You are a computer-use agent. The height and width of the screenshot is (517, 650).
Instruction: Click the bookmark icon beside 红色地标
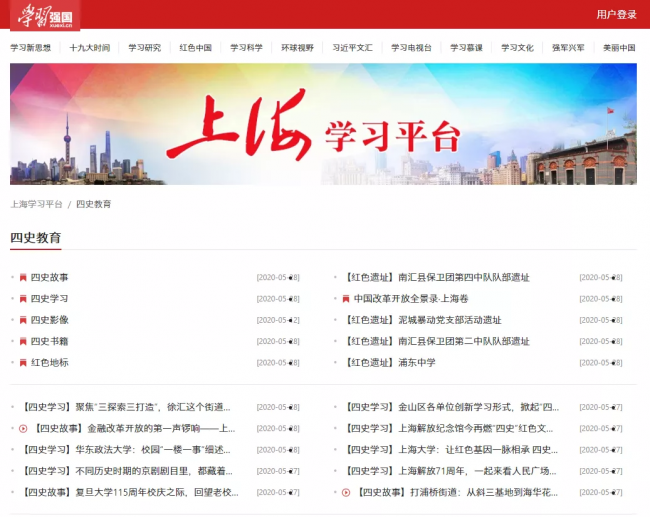coord(23,362)
